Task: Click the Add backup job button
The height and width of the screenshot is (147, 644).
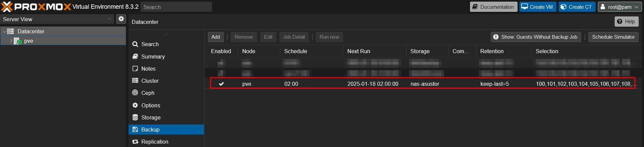Action: tap(216, 37)
